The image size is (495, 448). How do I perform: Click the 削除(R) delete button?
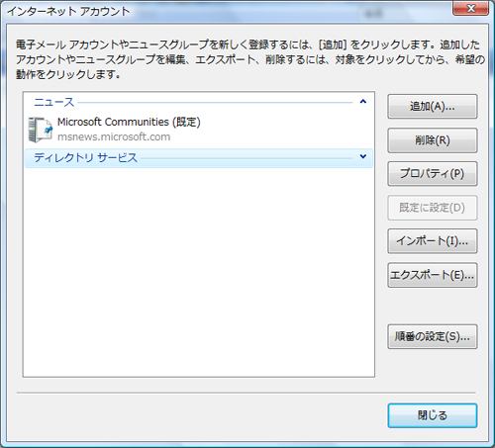433,140
